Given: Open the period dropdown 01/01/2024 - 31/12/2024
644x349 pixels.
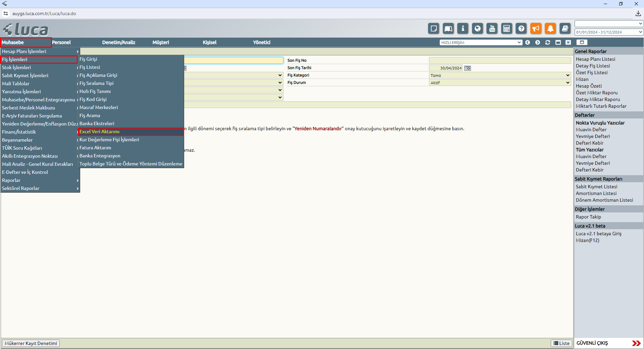Looking at the screenshot, I should (x=609, y=32).
